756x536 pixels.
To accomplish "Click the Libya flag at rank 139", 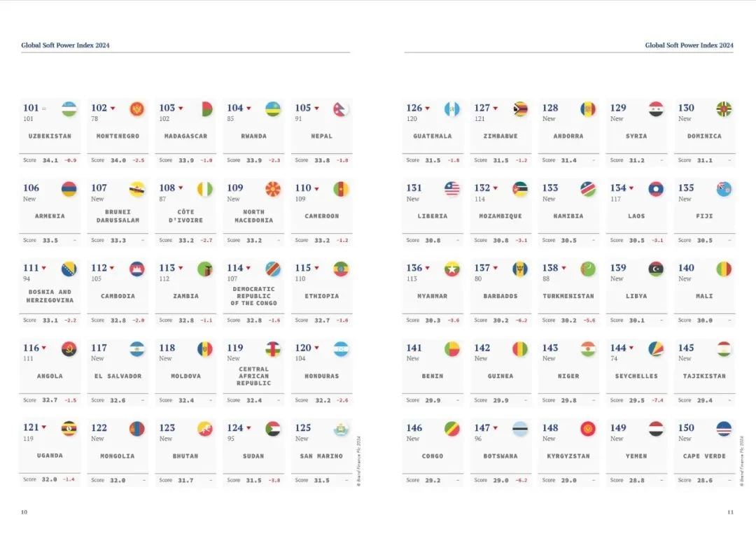I will coord(656,269).
